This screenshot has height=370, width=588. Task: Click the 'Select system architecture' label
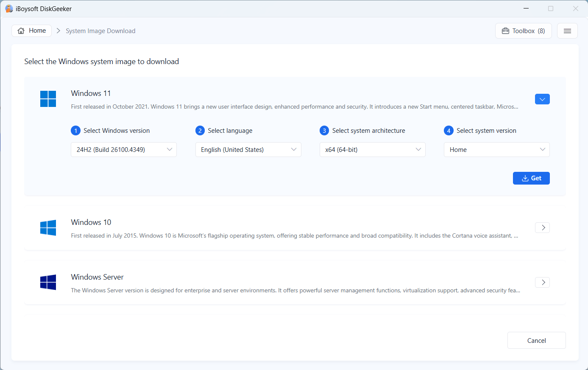click(369, 131)
